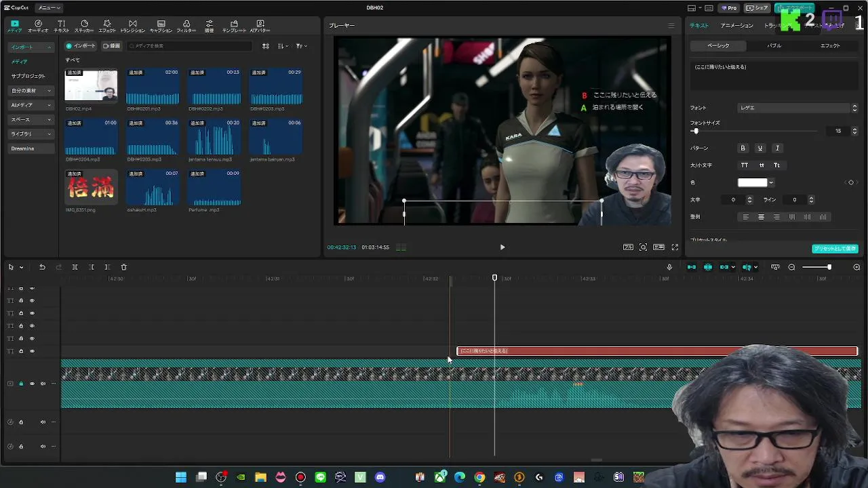Open the ステッカー (Sticker) panel
Screen dimensions: 868x488
[x=84, y=26]
